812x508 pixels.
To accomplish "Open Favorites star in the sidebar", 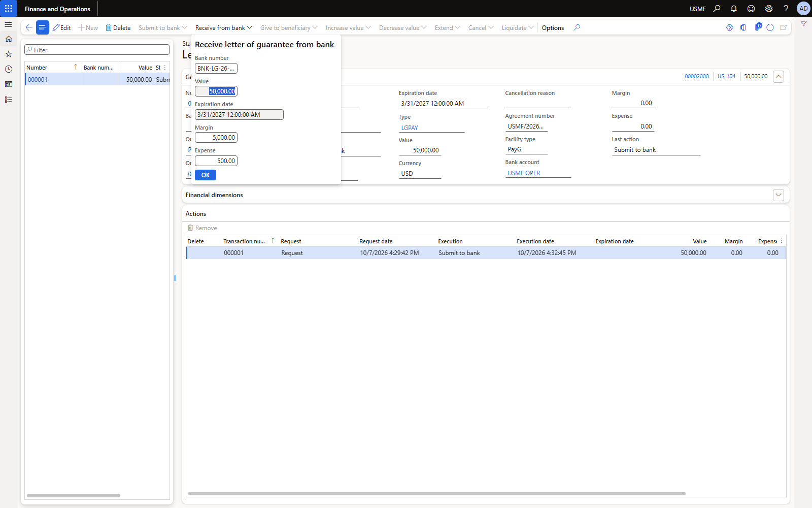I will (9, 54).
